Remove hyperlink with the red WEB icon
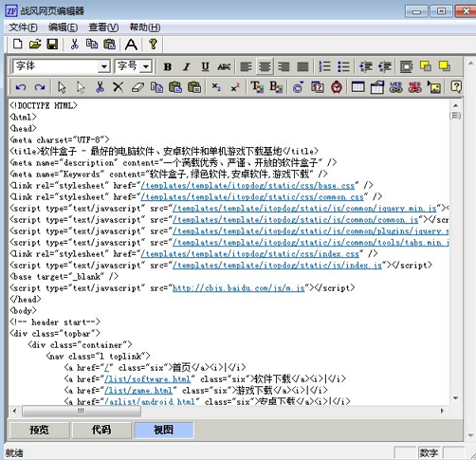 click(415, 87)
